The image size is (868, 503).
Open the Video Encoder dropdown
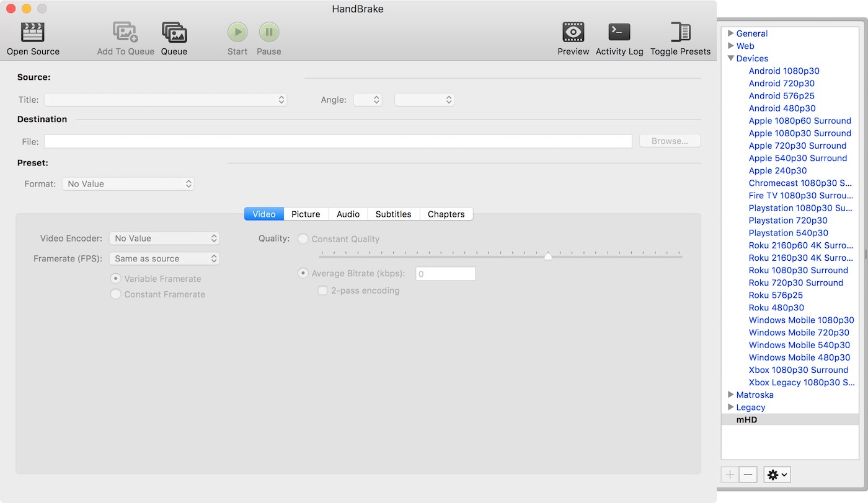click(164, 238)
